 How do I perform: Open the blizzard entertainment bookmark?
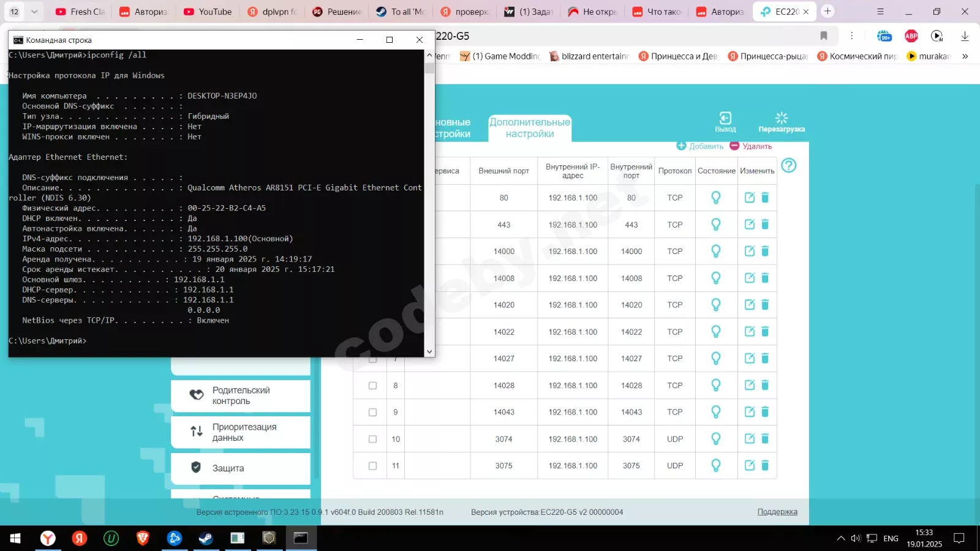pos(589,56)
